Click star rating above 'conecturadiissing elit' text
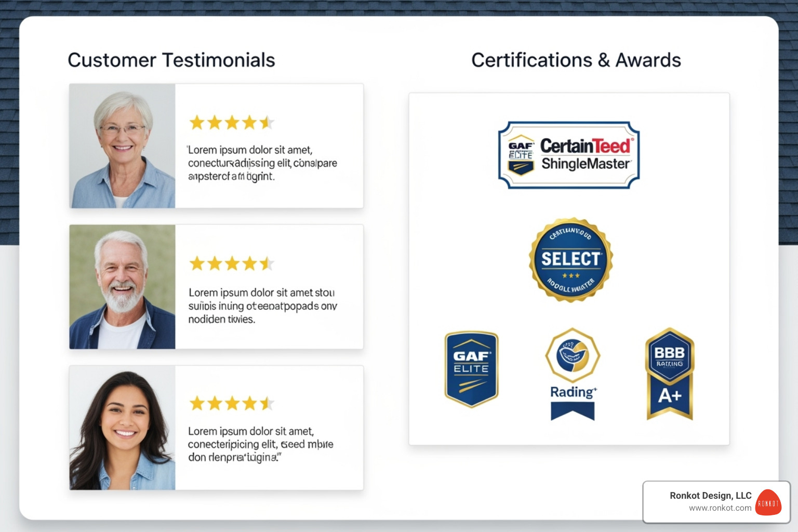Image resolution: width=798 pixels, height=532 pixels. pos(232,123)
